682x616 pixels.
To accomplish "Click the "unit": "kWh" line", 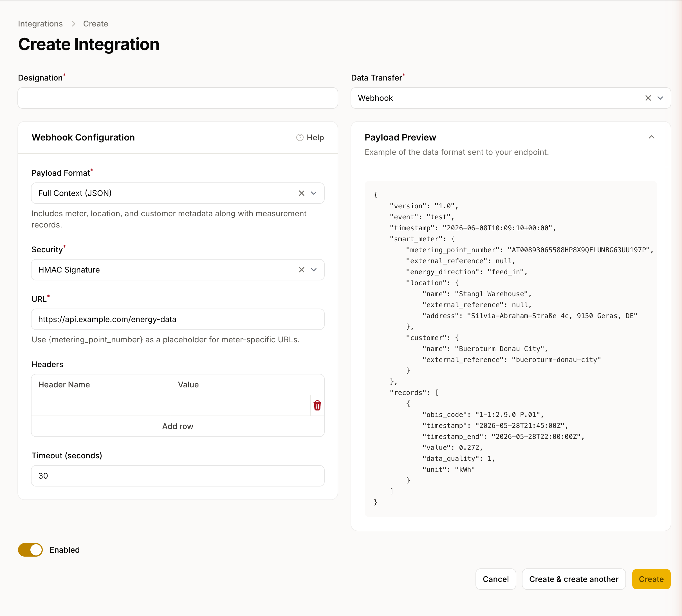I will (448, 470).
